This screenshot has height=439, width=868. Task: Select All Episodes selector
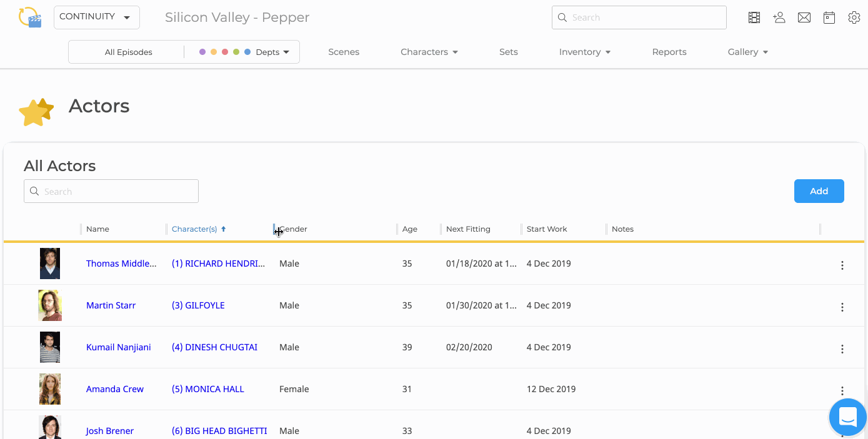(x=129, y=52)
